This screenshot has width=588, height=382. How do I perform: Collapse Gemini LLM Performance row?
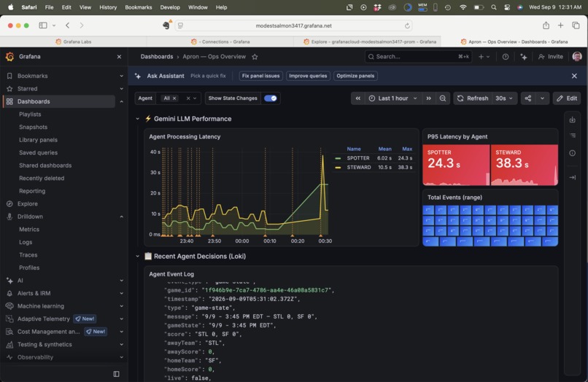pyautogui.click(x=138, y=119)
